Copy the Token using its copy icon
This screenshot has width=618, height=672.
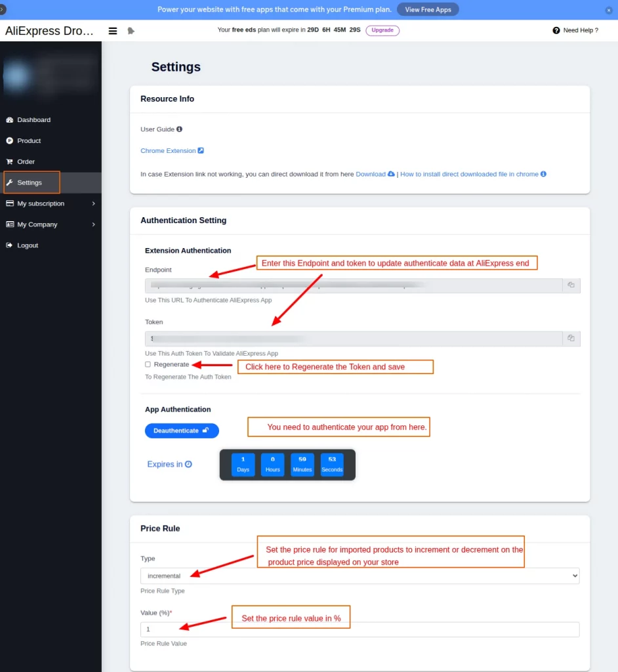coord(571,338)
